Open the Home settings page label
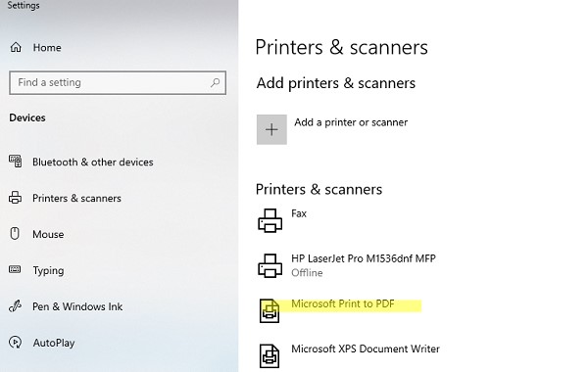The image size is (588, 372). [47, 48]
